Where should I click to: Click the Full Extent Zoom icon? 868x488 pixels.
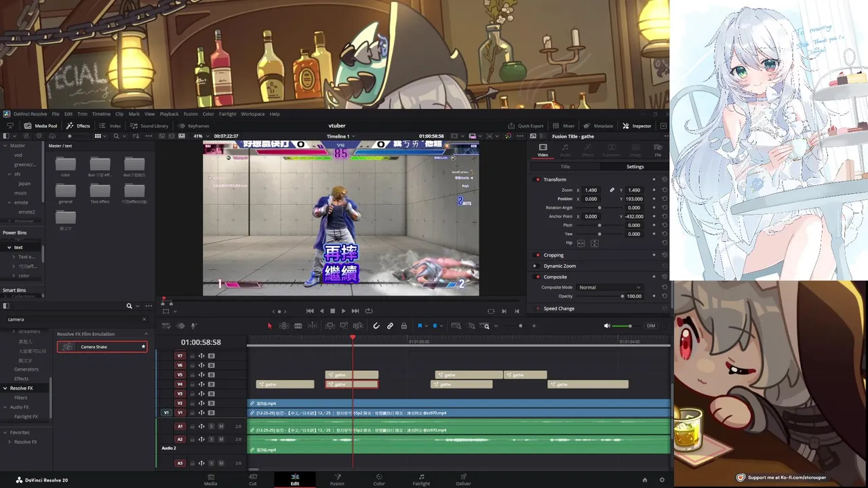click(x=456, y=326)
